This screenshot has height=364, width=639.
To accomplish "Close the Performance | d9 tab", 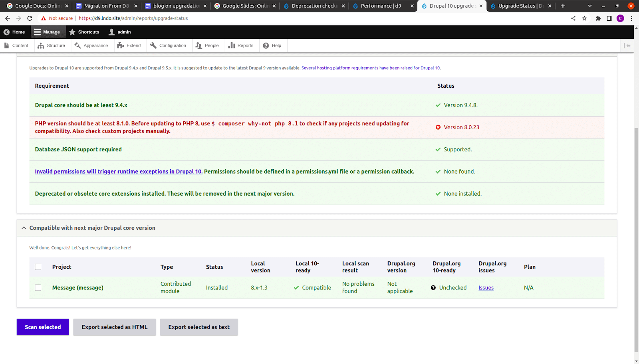I will pos(412,6).
